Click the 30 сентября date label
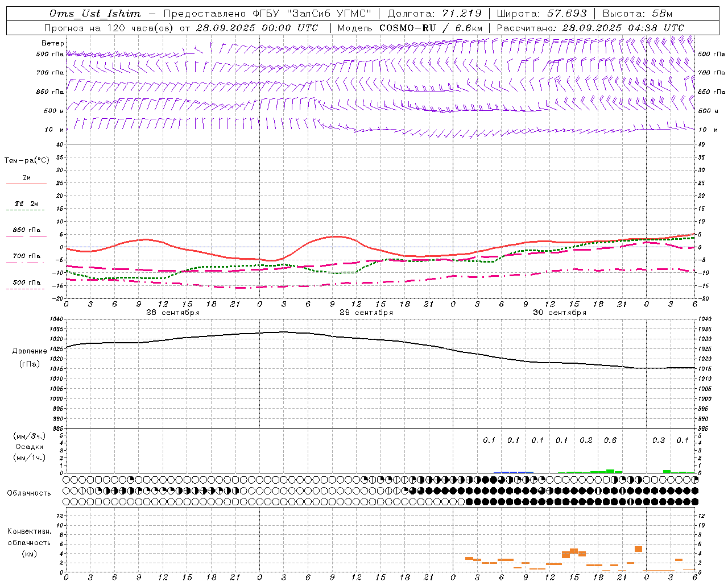Screen dimensions: 728x582 tap(560, 313)
